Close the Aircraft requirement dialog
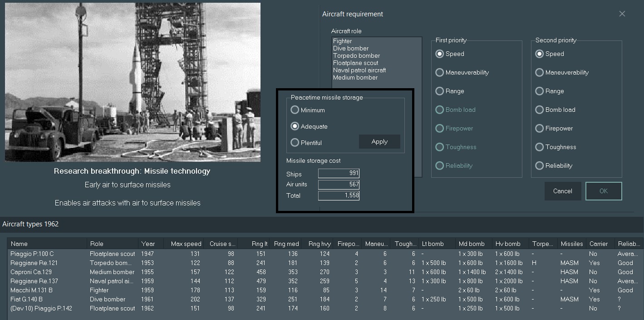 (x=622, y=14)
